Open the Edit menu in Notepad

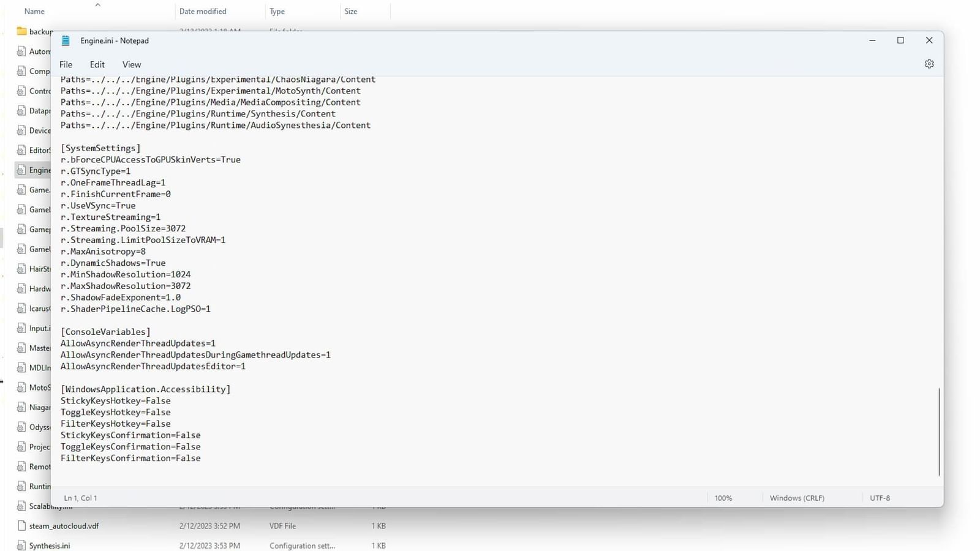(97, 65)
